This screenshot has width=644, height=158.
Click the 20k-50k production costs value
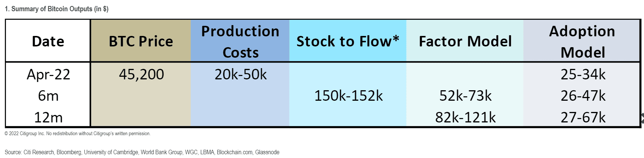point(240,75)
